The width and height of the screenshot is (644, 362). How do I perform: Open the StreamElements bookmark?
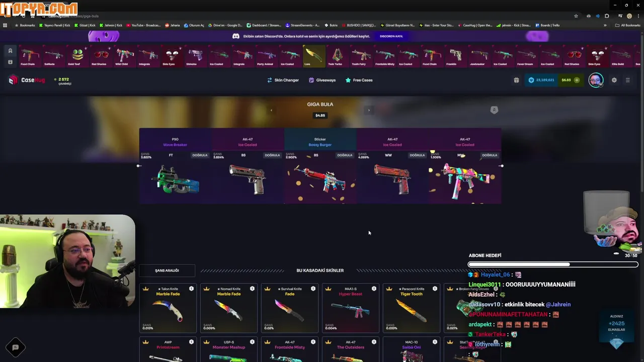pyautogui.click(x=302, y=25)
